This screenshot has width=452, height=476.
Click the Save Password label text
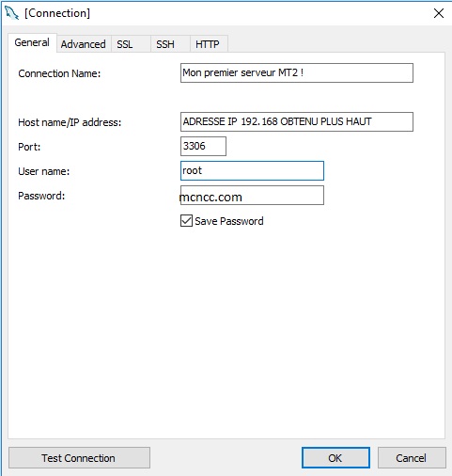(x=229, y=221)
